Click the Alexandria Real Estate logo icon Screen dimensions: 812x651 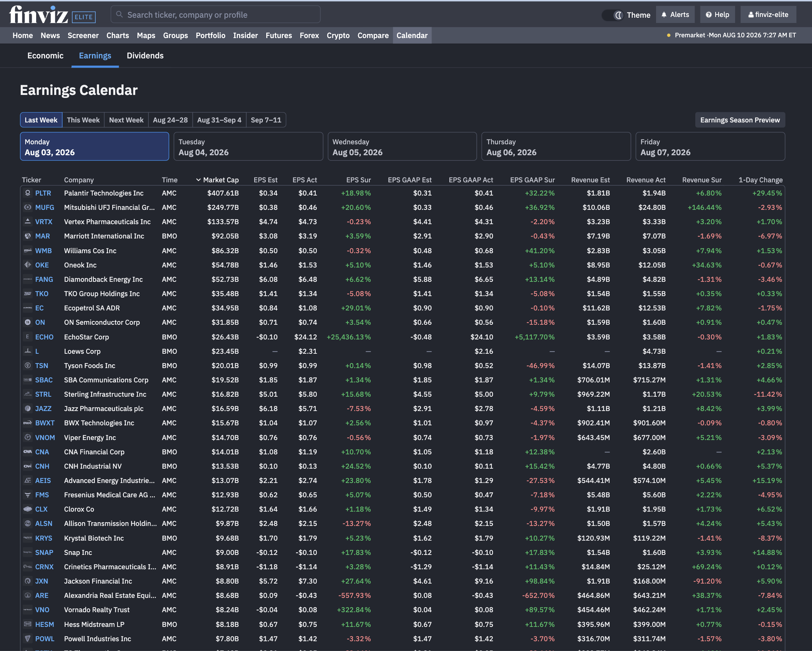(27, 595)
